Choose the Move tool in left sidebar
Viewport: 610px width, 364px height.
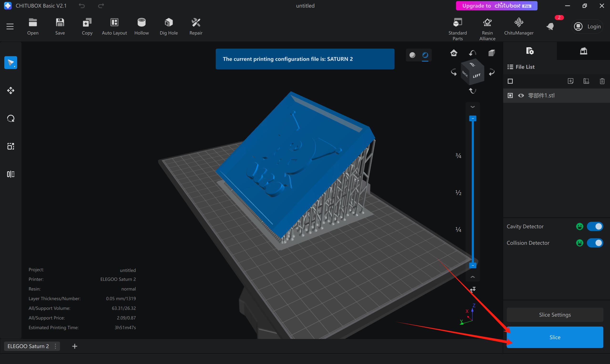11,91
